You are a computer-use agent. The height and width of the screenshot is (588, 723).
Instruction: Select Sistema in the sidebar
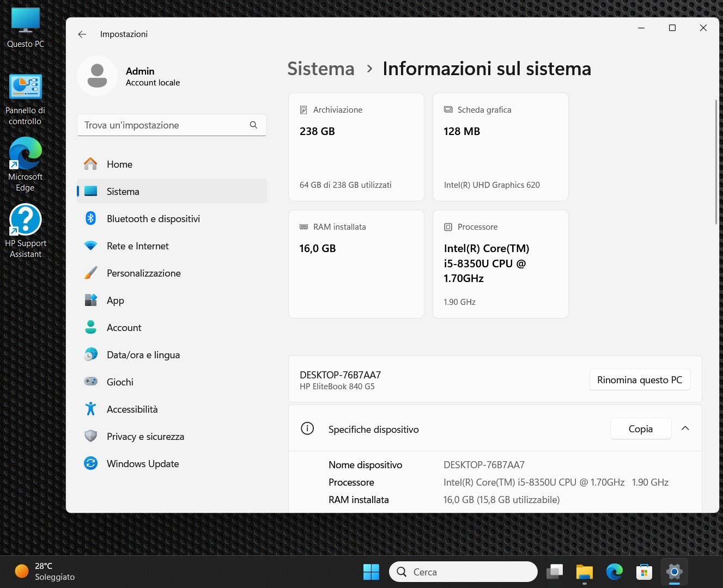[x=172, y=191]
